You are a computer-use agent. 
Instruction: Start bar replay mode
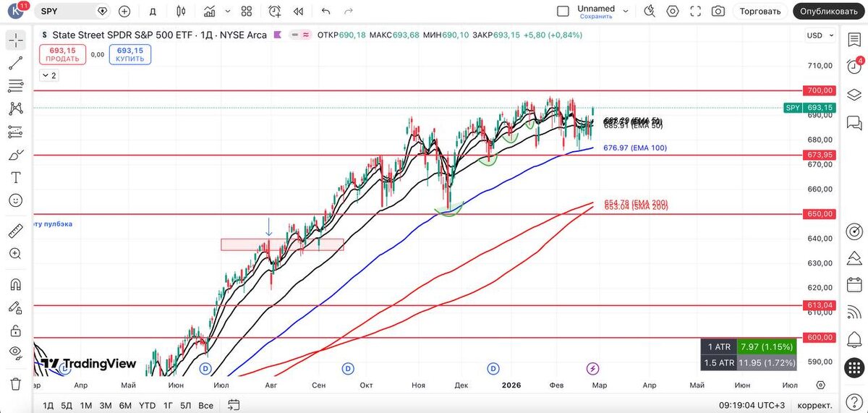point(298,12)
